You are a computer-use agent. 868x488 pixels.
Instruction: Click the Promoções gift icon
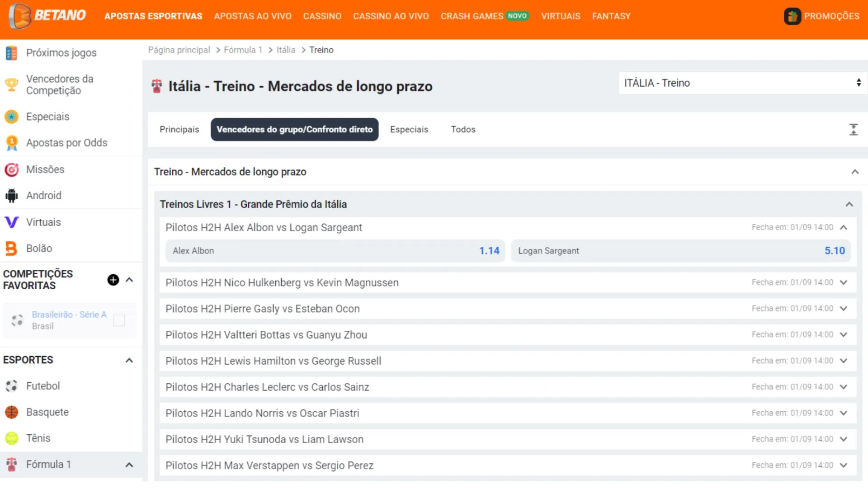793,16
